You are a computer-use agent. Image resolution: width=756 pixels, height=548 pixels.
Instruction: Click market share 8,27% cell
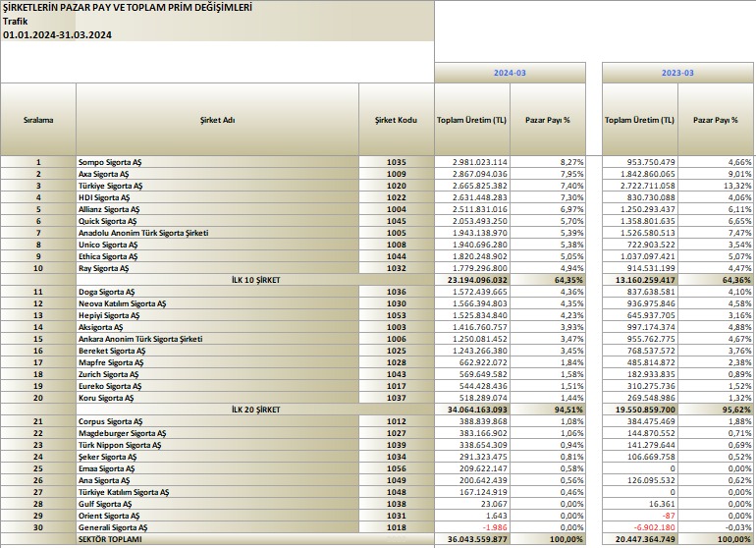[x=548, y=162]
